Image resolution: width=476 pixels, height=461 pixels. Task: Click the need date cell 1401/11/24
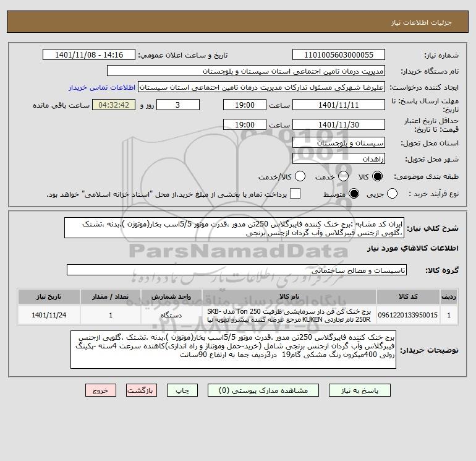(49, 315)
